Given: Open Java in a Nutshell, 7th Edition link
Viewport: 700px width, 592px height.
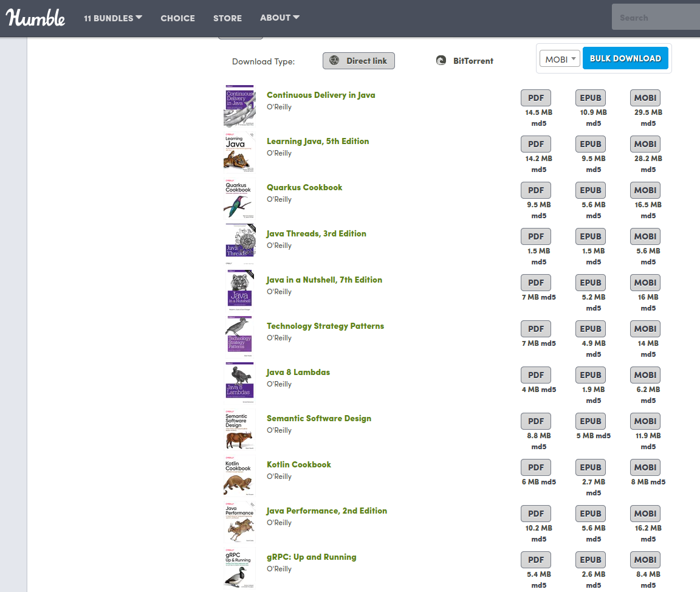Looking at the screenshot, I should pos(324,280).
